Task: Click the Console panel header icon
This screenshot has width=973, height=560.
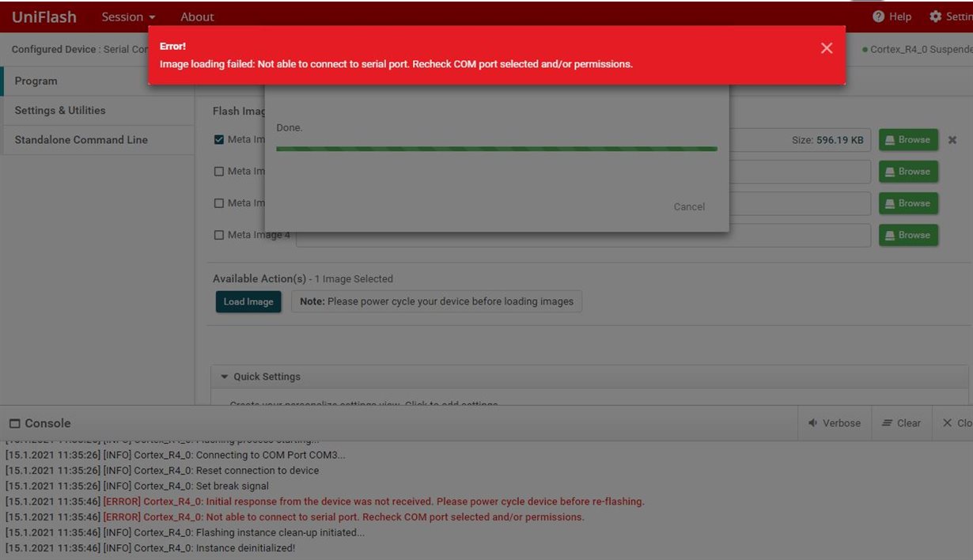Action: pyautogui.click(x=14, y=424)
